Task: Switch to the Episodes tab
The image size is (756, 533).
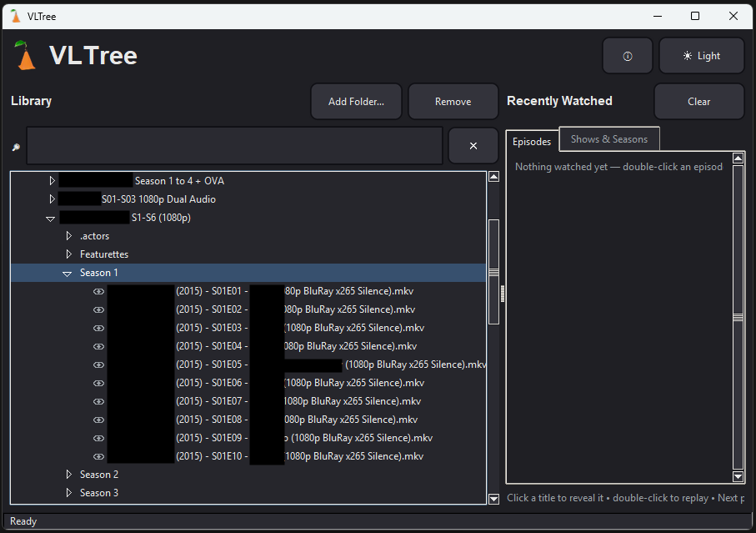Action: click(532, 141)
